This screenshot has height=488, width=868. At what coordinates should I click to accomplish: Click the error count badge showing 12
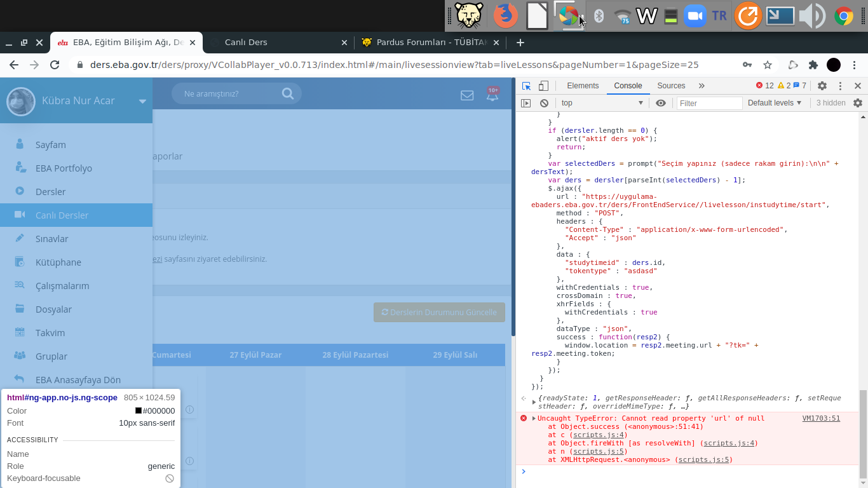(765, 86)
